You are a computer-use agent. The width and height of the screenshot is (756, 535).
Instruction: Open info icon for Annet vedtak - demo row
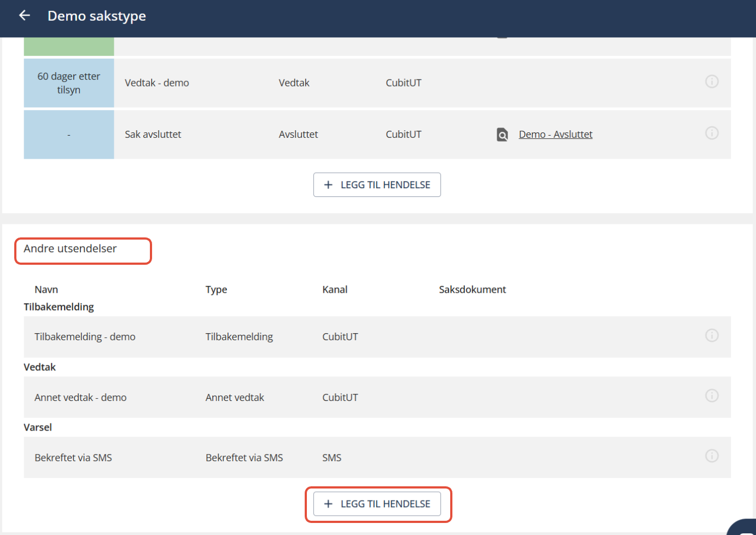(x=712, y=396)
